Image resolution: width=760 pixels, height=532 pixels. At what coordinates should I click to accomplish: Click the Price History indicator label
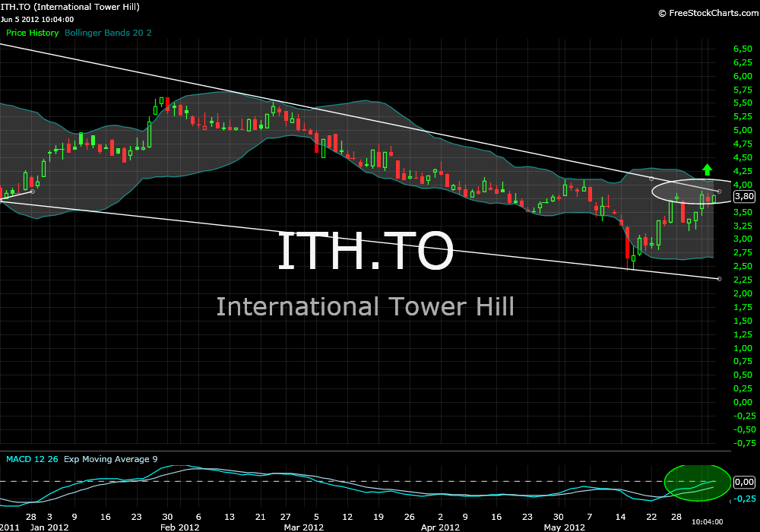click(x=32, y=33)
